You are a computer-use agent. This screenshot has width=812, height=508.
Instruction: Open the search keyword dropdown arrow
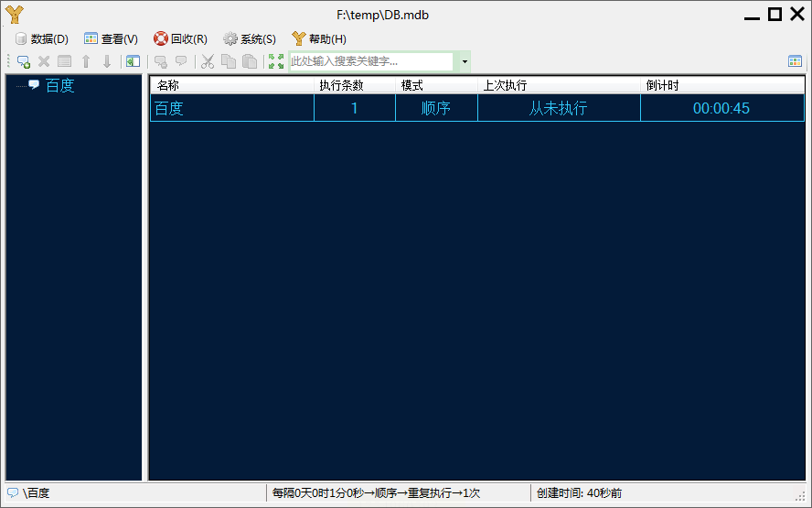(465, 61)
